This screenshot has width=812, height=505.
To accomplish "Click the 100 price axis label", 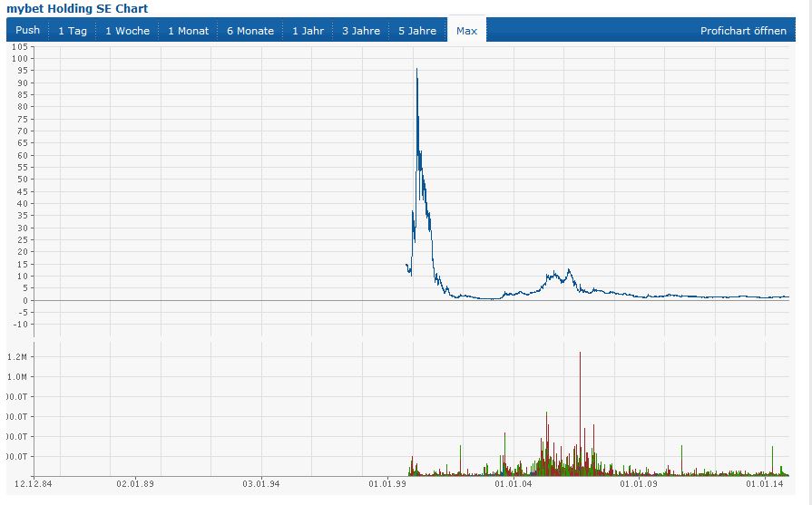I will pos(20,58).
